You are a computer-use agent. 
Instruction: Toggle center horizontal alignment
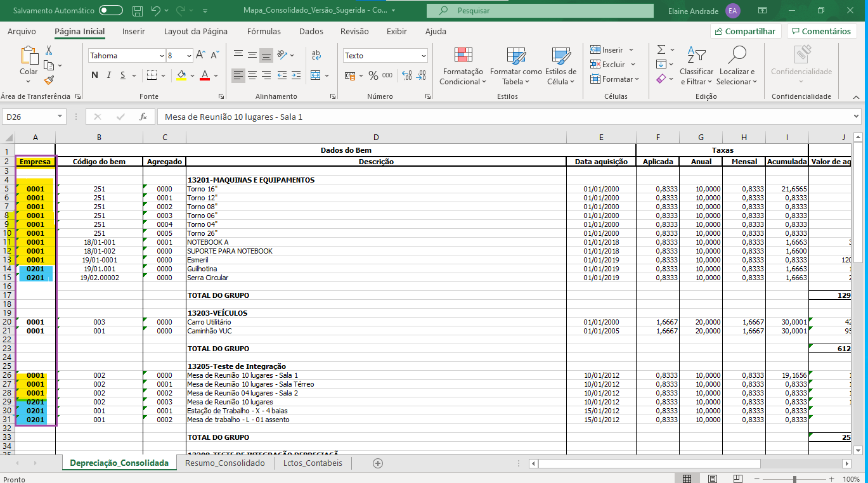(x=252, y=75)
